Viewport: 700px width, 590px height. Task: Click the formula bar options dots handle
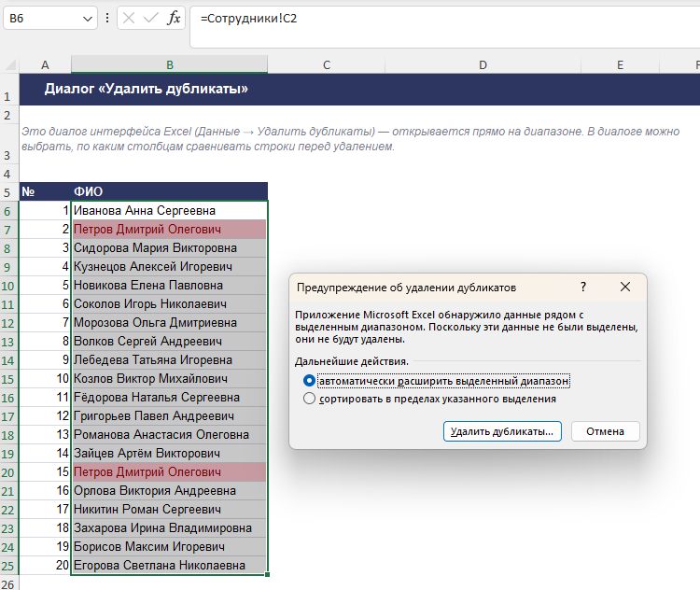tap(107, 19)
